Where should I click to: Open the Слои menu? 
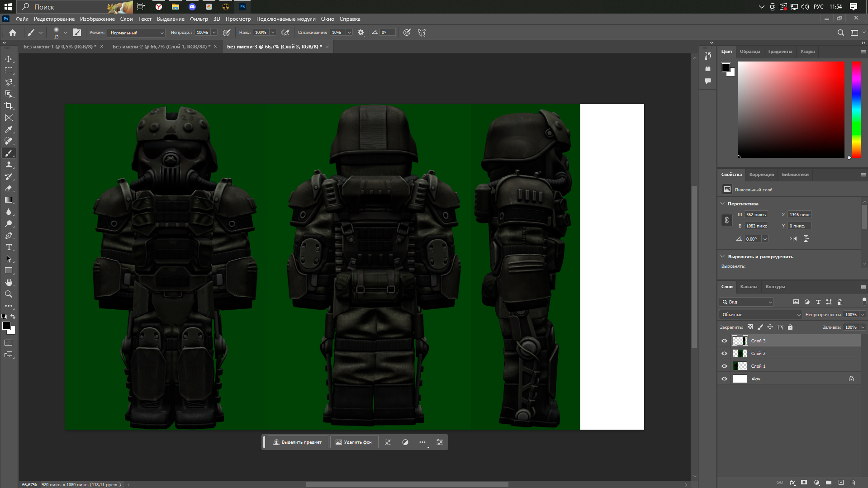click(x=126, y=19)
